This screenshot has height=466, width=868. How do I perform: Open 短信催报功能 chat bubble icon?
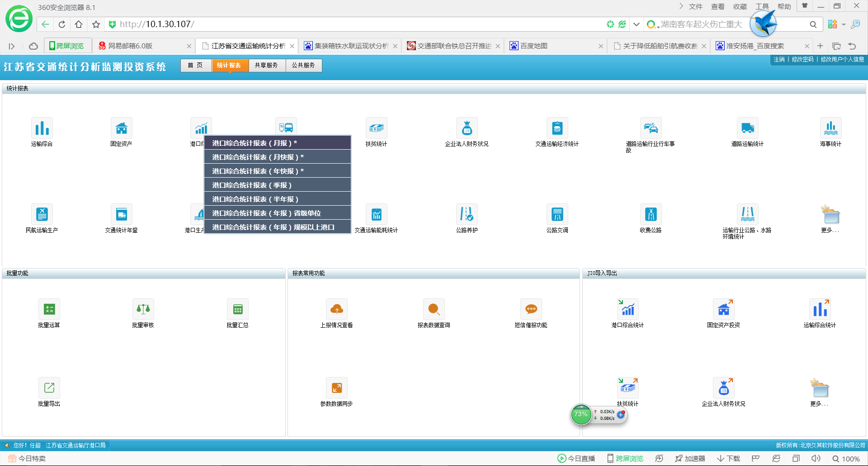(x=531, y=310)
